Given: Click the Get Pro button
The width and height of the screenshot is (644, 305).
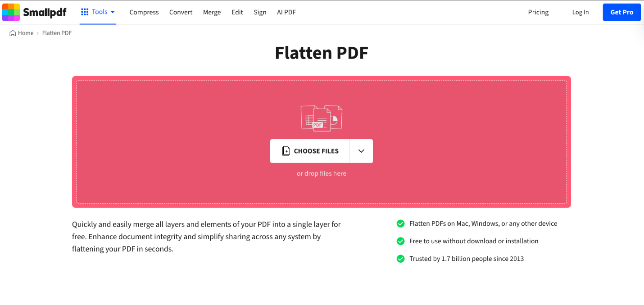Looking at the screenshot, I should (621, 12).
